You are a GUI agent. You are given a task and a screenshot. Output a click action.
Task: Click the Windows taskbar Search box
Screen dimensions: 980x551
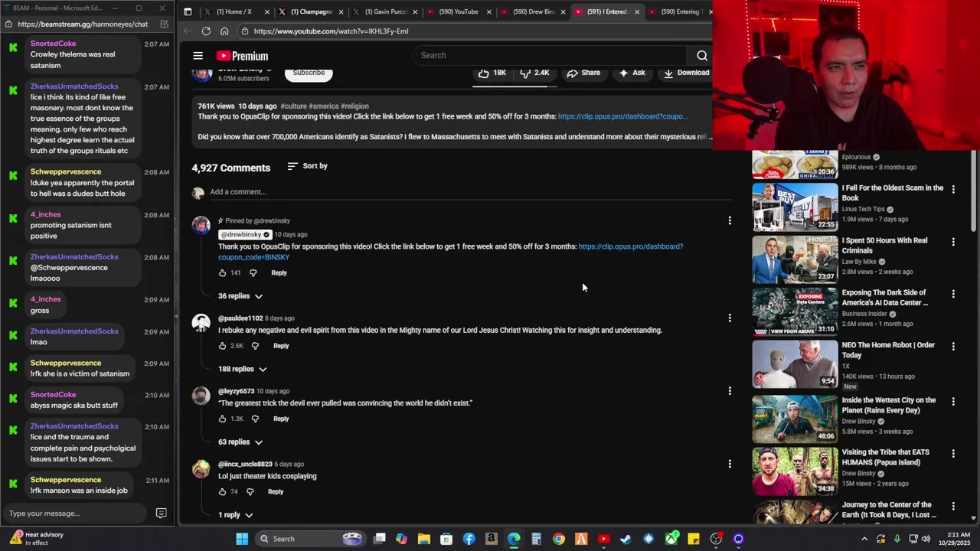click(310, 539)
